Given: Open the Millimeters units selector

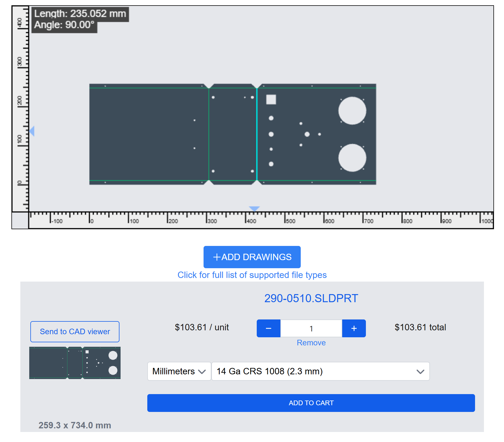Looking at the screenshot, I should (179, 371).
